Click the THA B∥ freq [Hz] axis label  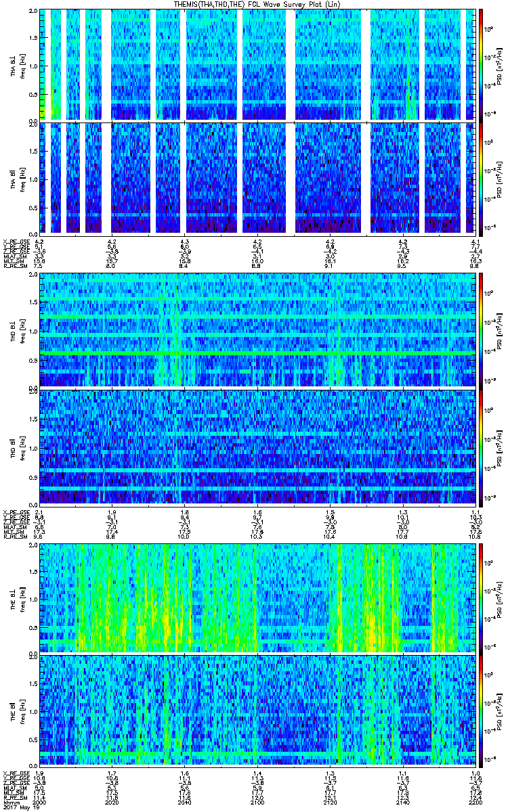pyautogui.click(x=22, y=179)
